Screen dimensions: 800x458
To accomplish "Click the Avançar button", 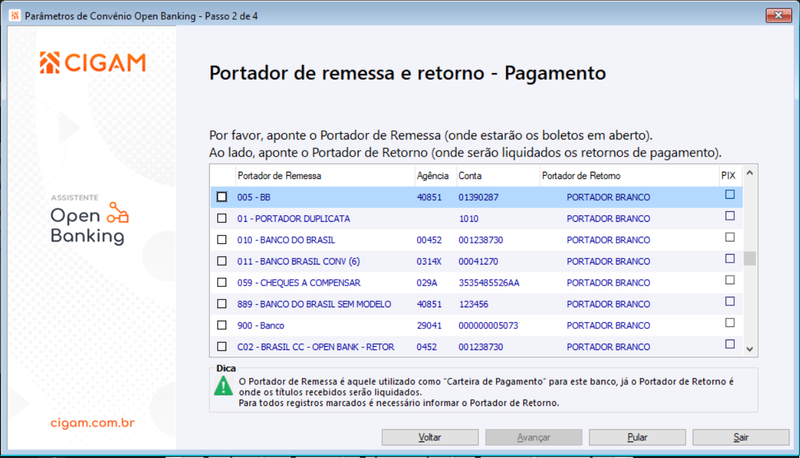I will pyautogui.click(x=534, y=437).
